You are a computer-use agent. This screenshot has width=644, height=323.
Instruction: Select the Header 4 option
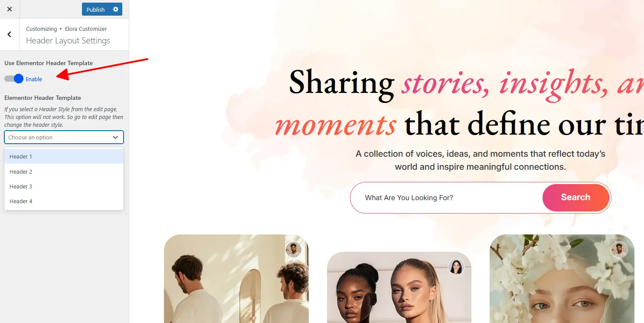[x=64, y=201]
